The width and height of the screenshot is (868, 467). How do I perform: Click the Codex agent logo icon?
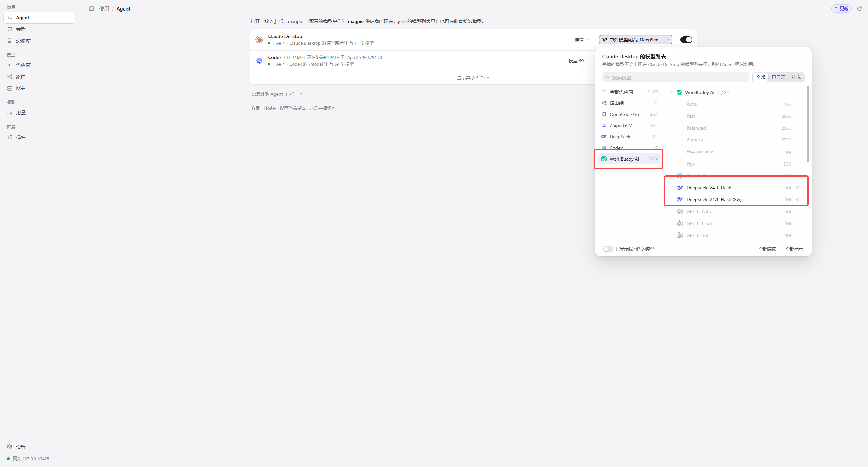tap(259, 61)
